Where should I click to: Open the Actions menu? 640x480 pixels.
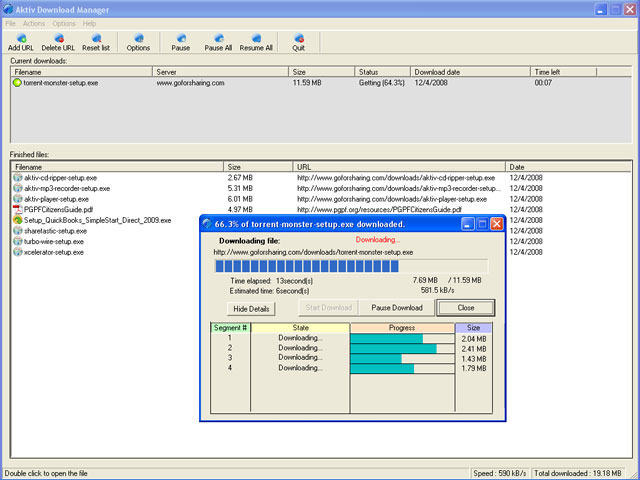[x=34, y=23]
